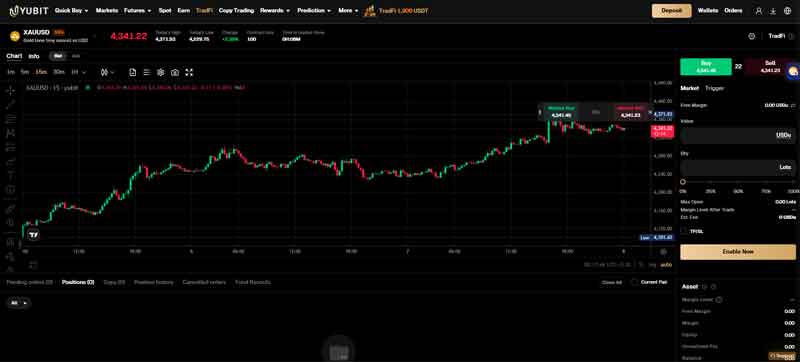The height and width of the screenshot is (362, 800).
Task: Toggle the auto scale option
Action: click(x=666, y=265)
